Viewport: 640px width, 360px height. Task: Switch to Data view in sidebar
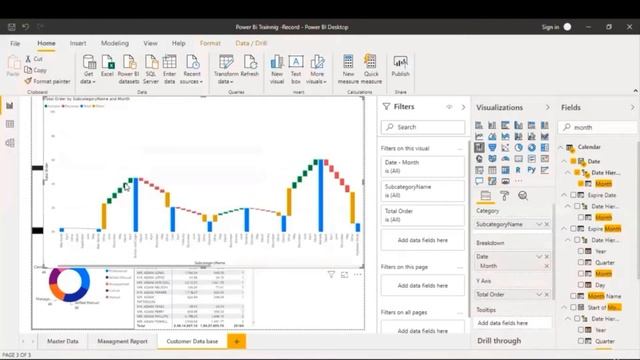coord(10,124)
